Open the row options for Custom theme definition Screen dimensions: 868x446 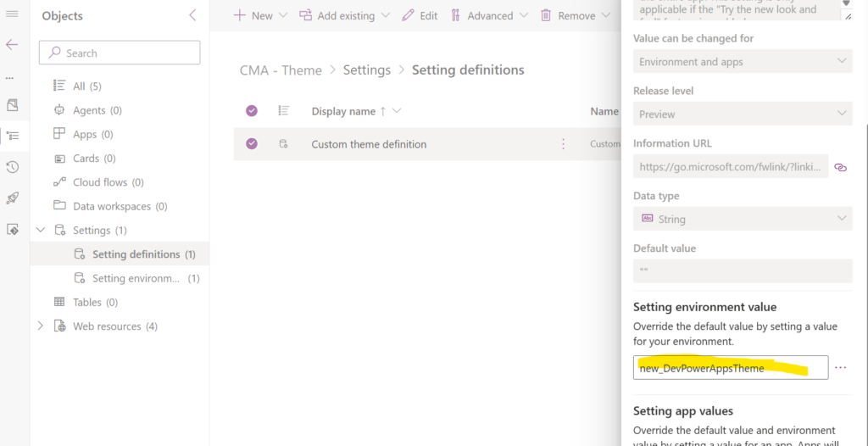point(564,144)
